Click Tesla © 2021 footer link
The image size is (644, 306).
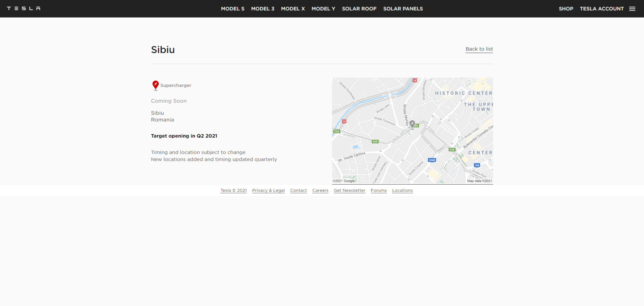tap(234, 190)
